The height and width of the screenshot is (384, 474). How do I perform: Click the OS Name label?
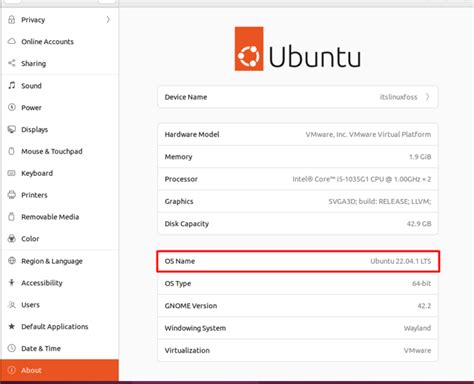pos(180,261)
